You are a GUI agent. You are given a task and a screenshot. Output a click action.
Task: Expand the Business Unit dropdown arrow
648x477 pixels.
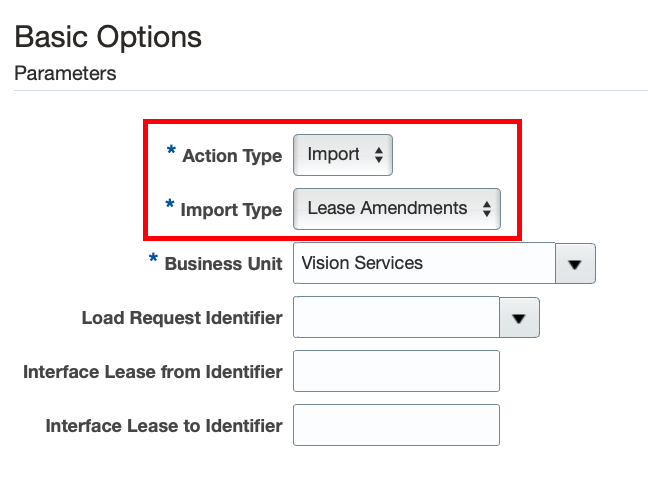click(x=575, y=264)
